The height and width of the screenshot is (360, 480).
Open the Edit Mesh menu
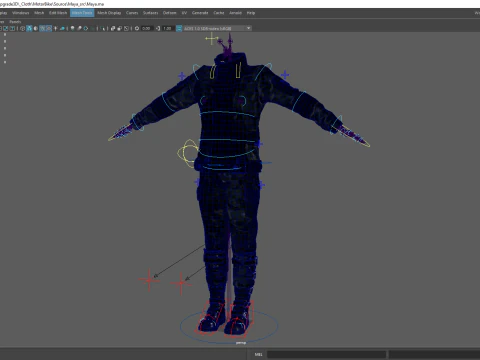(x=58, y=13)
